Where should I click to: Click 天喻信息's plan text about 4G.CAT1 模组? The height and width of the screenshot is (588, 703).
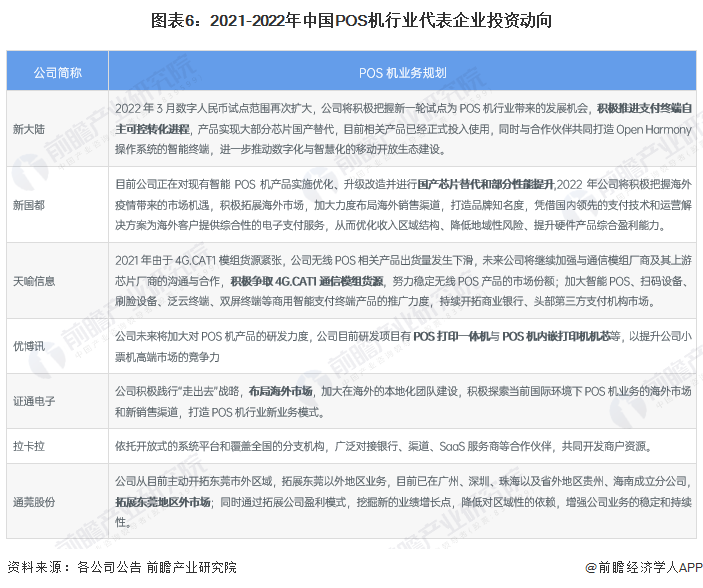[403, 281]
